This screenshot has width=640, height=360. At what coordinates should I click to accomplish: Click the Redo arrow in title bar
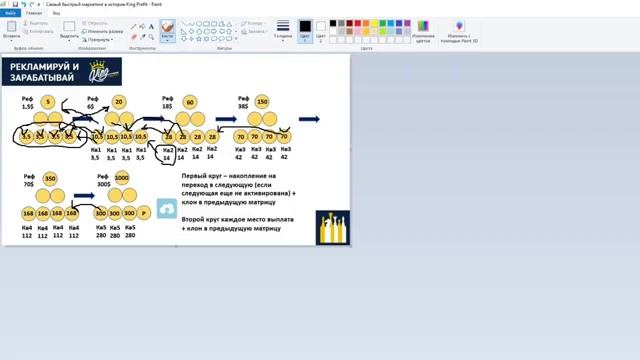pos(32,4)
